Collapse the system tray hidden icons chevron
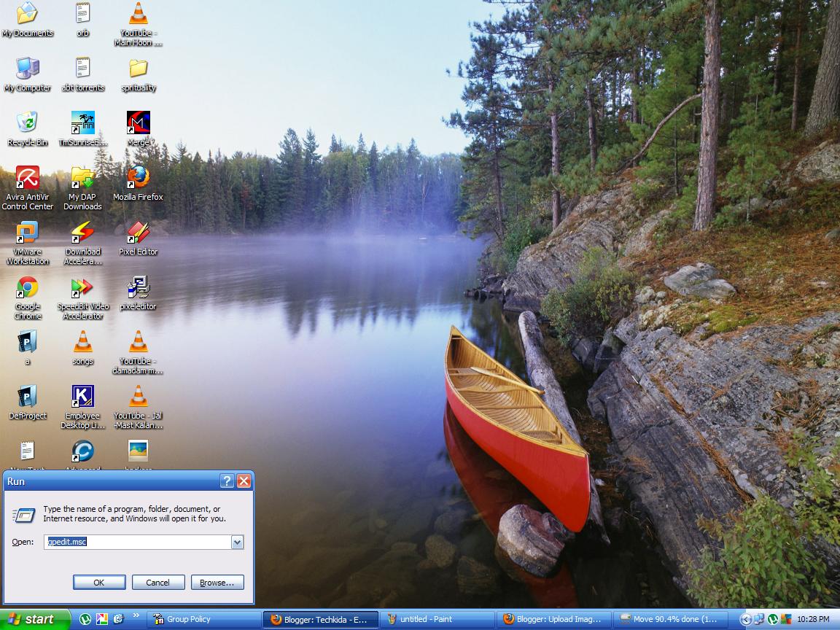 pos(747,620)
